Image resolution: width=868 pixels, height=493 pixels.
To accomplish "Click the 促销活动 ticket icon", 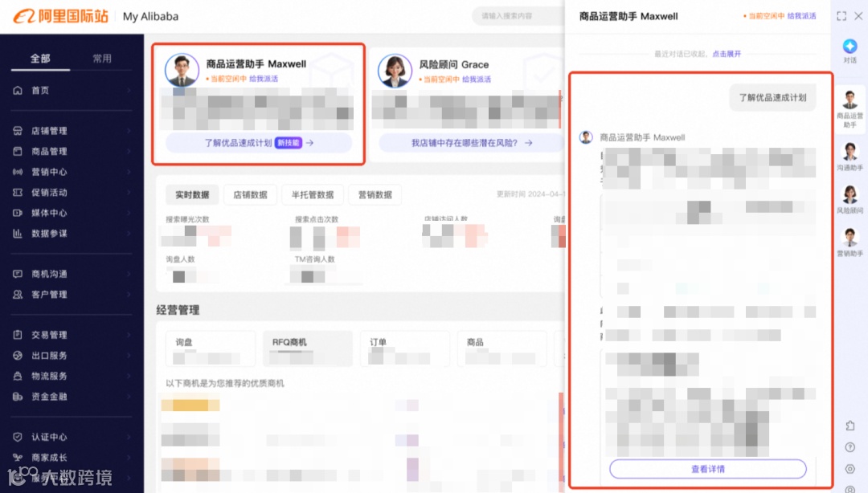I will click(x=18, y=192).
